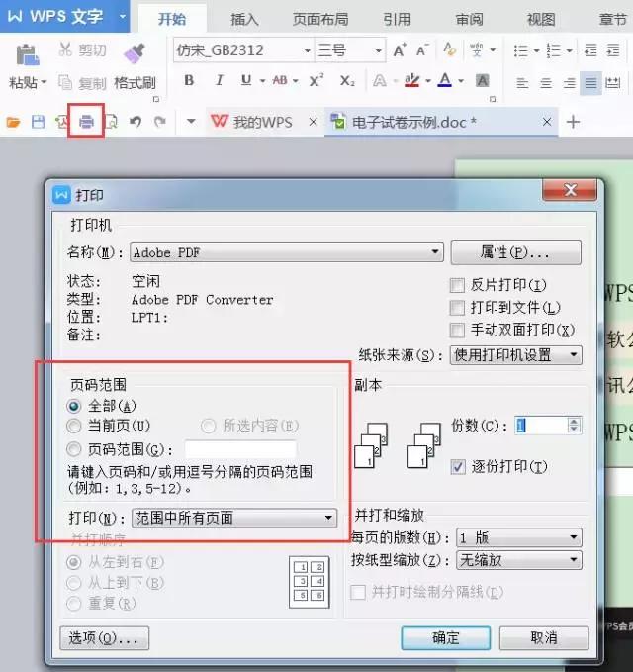Click the Open folder icon in quick toolbar
This screenshot has width=633, height=672.
pos(13,123)
